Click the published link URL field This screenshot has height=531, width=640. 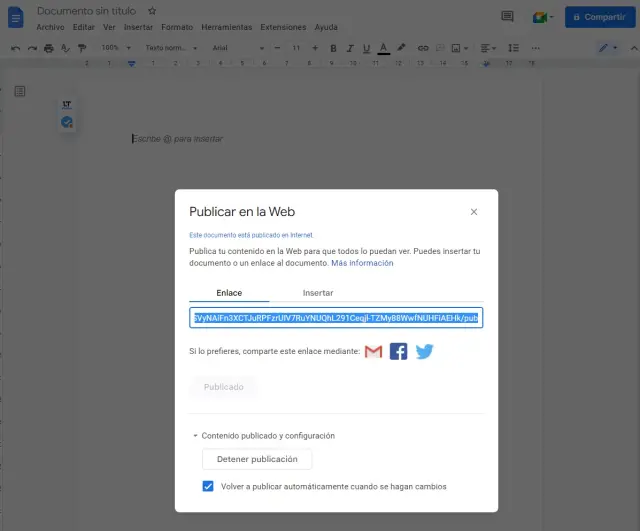coord(336,318)
